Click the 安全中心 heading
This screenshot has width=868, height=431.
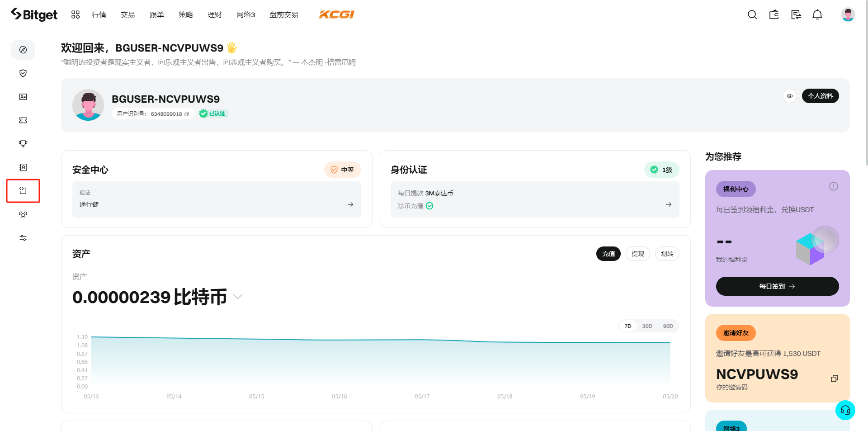point(90,170)
